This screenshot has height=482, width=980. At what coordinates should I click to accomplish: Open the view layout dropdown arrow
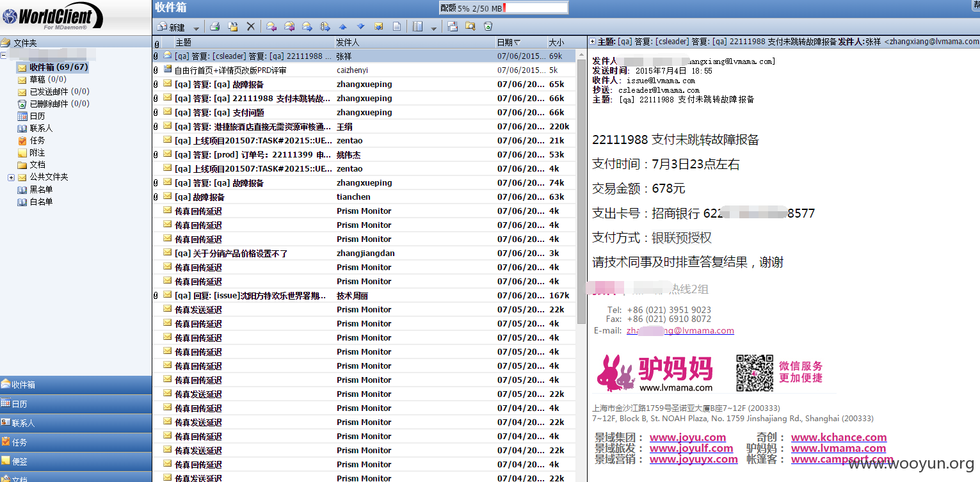coord(433,28)
